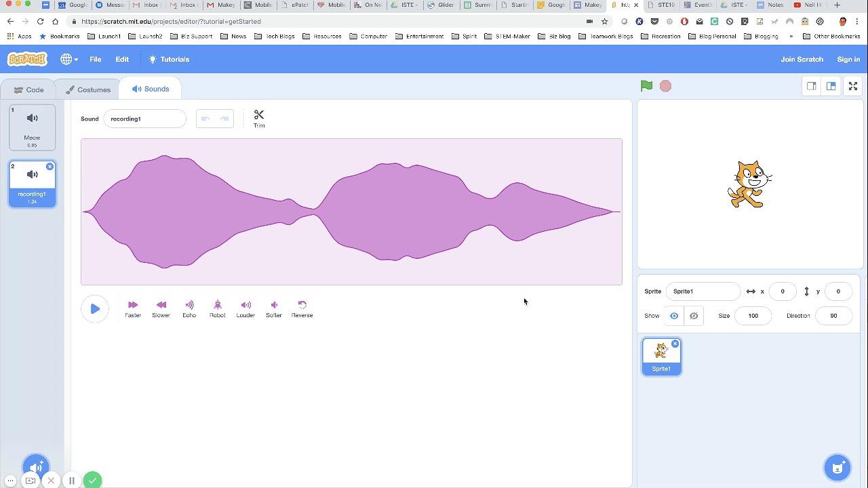The image size is (868, 488).
Task: Trim the recording with the scissors tool
Action: coord(258,117)
